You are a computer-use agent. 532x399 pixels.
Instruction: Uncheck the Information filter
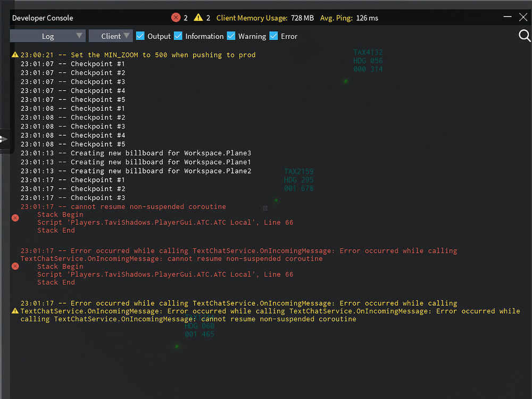click(x=177, y=36)
